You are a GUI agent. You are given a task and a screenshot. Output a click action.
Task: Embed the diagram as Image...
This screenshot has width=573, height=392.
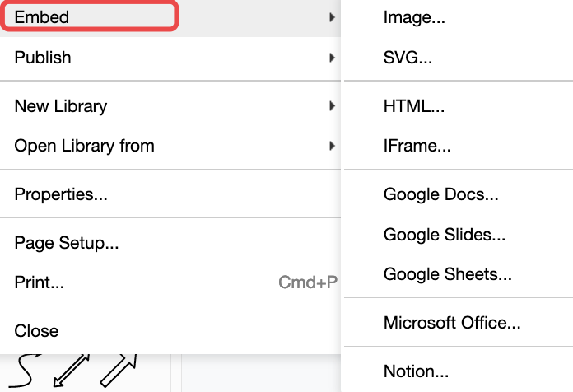[414, 18]
